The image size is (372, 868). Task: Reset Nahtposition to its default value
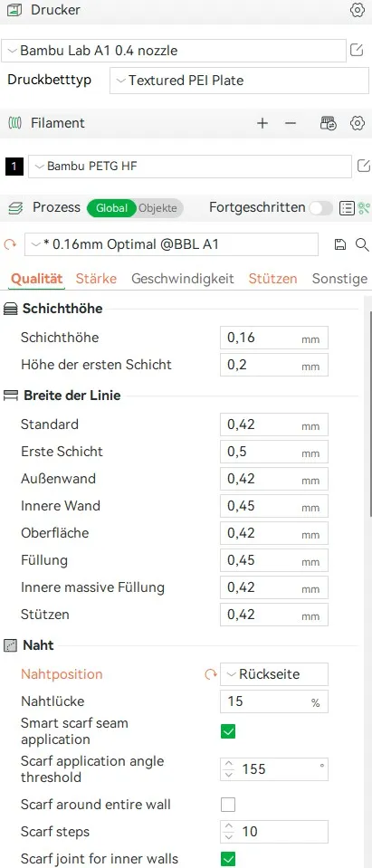click(210, 674)
